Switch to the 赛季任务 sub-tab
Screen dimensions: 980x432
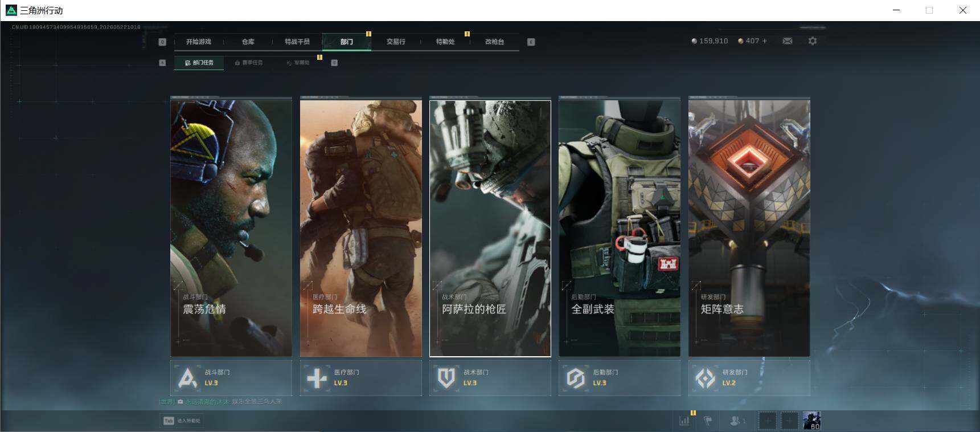click(249, 63)
